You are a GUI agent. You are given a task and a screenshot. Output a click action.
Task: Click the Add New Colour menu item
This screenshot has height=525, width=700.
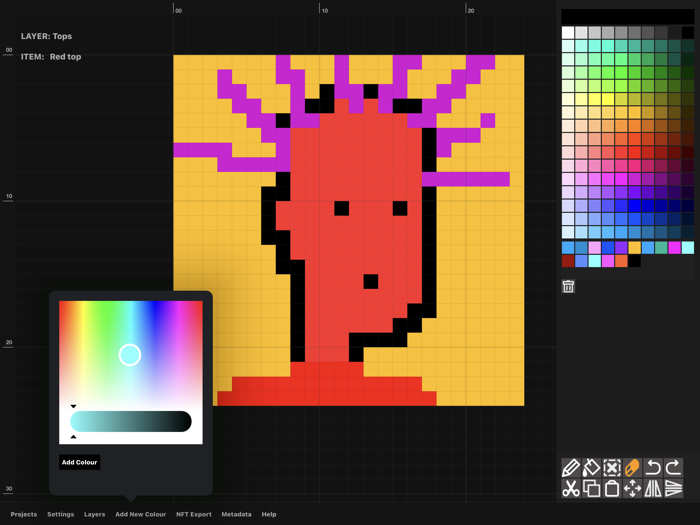point(141,514)
